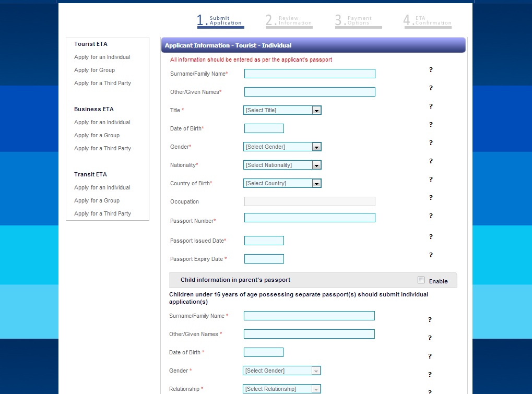Show help for child Gender field
This screenshot has height=394, width=532.
coord(430,375)
